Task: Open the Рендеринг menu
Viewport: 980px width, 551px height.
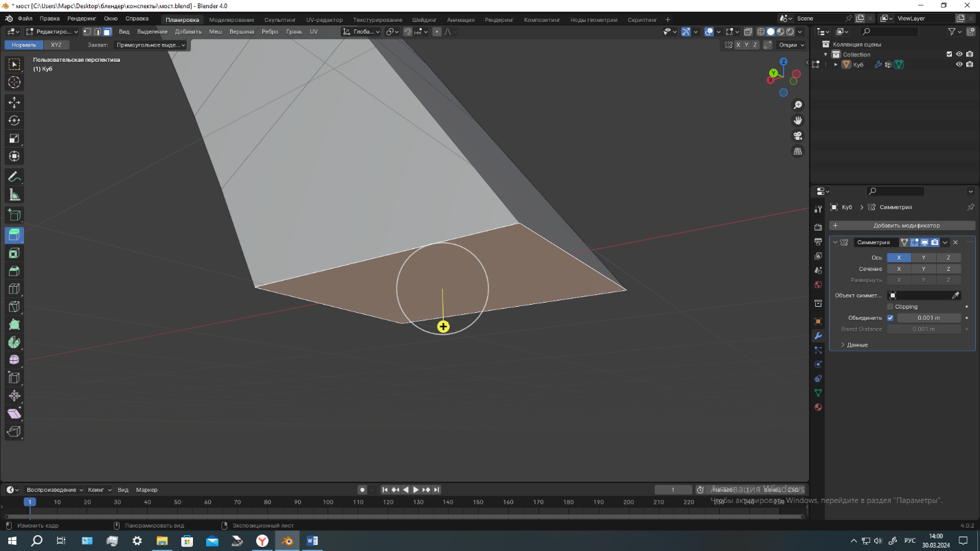Action: tap(82, 19)
